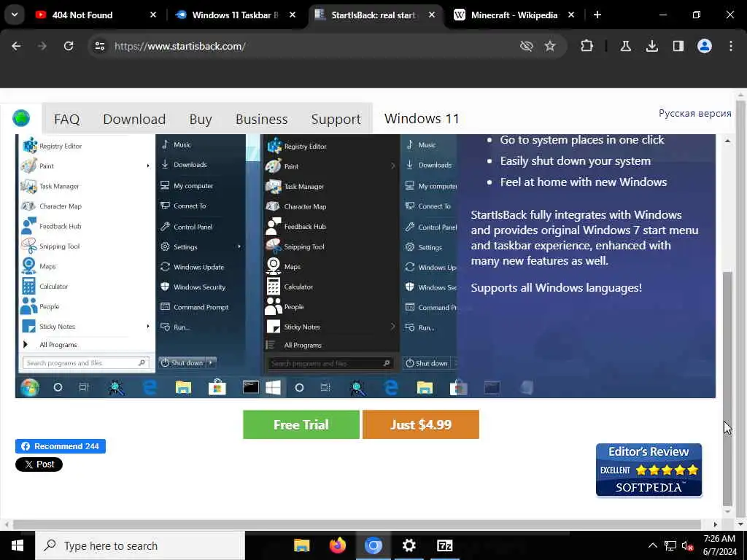Click the green Free Trial button
The height and width of the screenshot is (560, 747).
coord(301,424)
